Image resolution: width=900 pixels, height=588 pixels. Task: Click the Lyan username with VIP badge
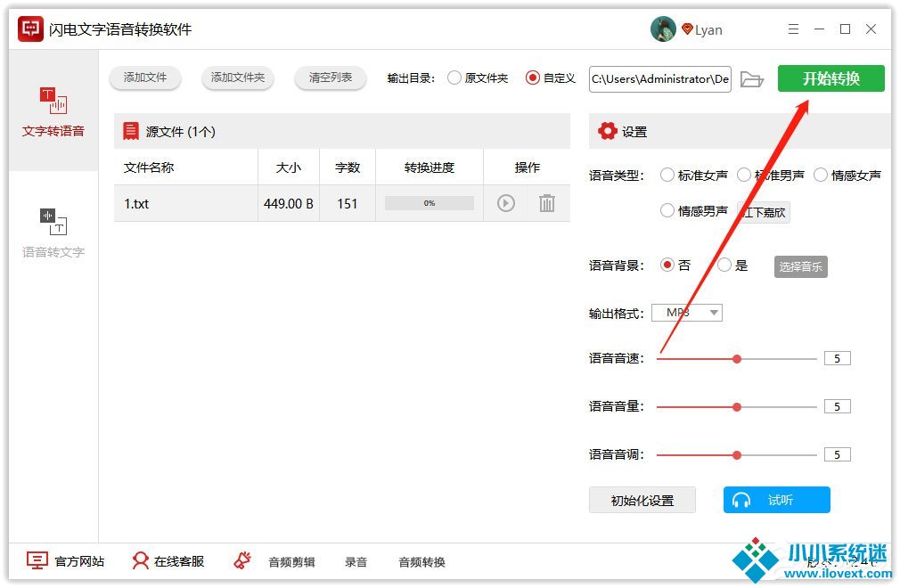702,29
